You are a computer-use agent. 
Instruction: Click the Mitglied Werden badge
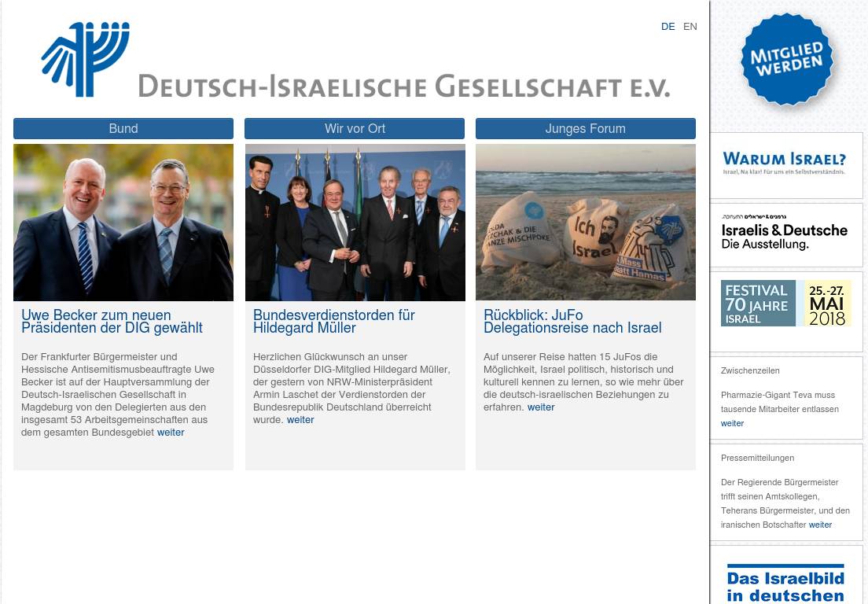point(786,61)
